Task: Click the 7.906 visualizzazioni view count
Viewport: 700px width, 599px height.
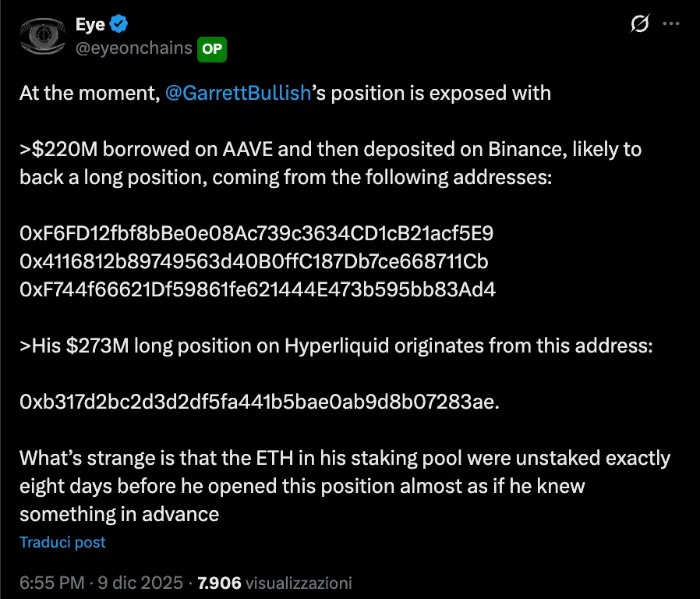Action: click(x=275, y=583)
